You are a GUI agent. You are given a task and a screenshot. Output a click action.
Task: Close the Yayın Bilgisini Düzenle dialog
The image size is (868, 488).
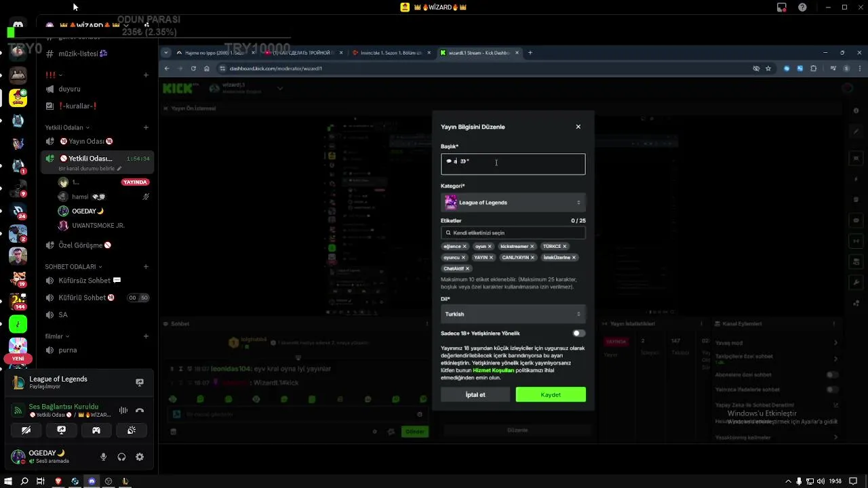pos(578,127)
